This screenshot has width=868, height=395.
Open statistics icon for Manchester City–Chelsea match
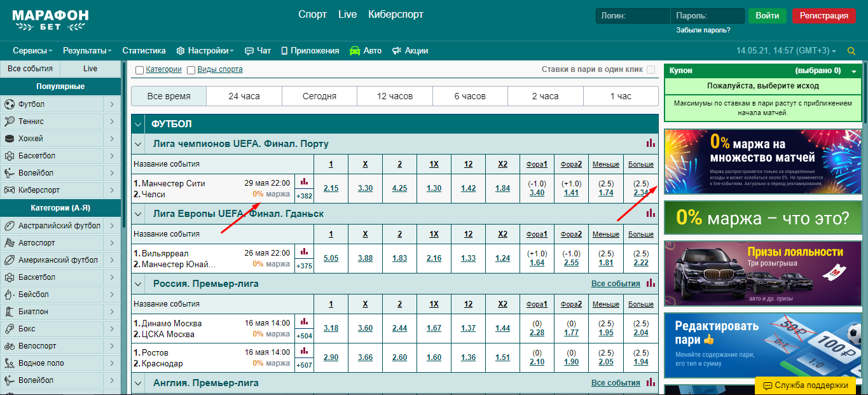pos(304,182)
